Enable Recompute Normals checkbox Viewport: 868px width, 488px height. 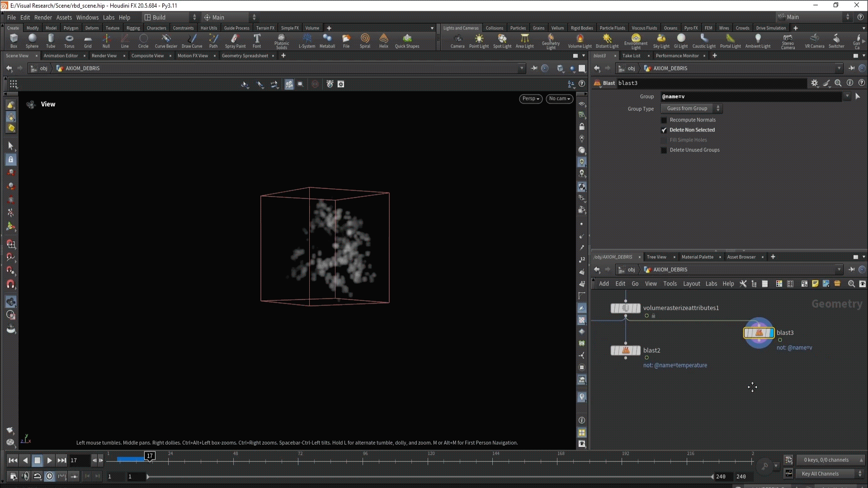664,120
